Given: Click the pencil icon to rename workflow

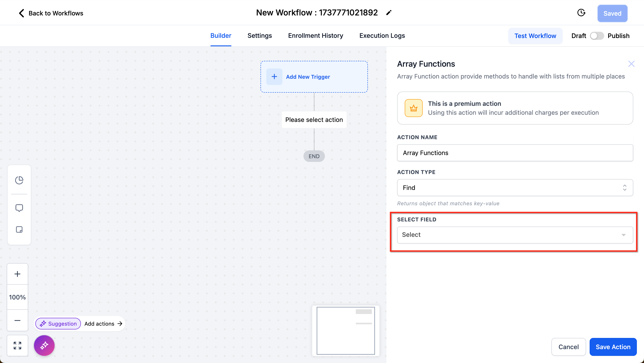Looking at the screenshot, I should click(389, 13).
